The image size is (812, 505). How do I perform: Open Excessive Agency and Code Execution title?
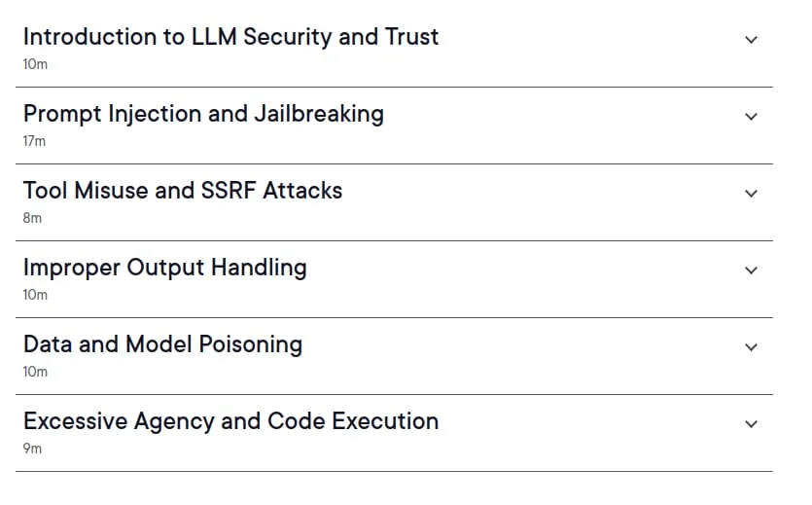click(231, 421)
